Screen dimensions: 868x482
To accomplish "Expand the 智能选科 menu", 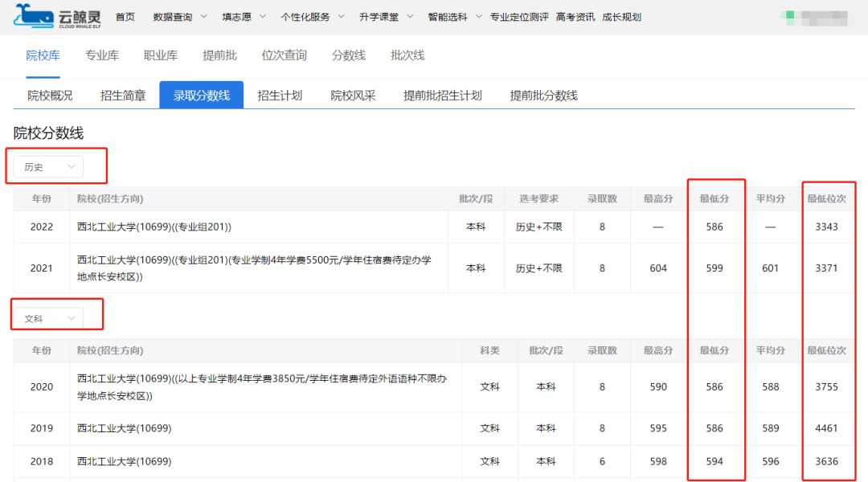I will pos(447,16).
